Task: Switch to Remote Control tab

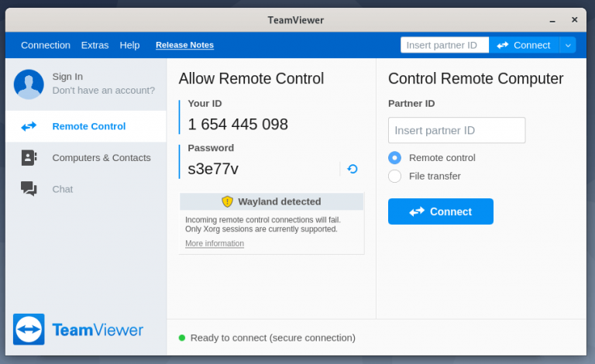Action: click(x=86, y=126)
